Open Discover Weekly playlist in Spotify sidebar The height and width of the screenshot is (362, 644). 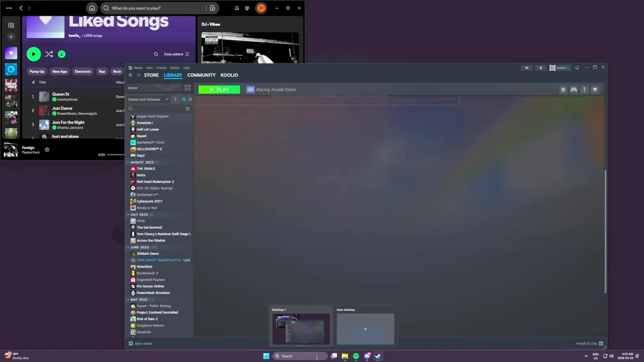pyautogui.click(x=11, y=85)
